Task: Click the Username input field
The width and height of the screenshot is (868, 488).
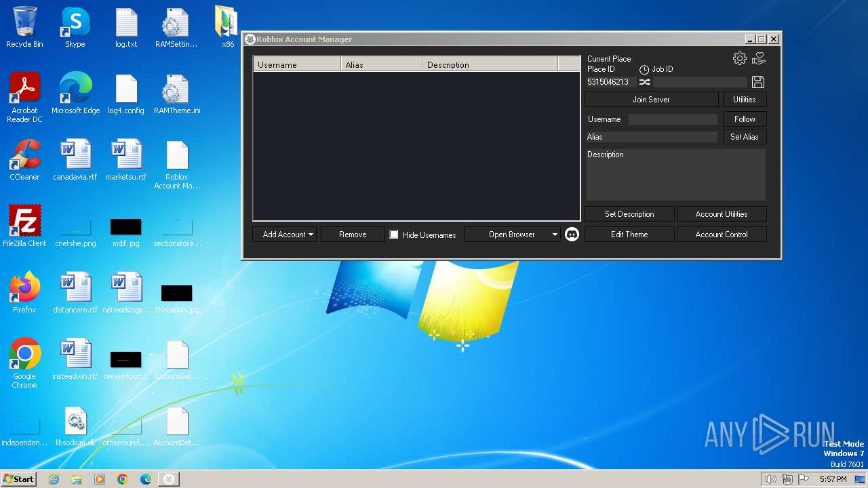Action: pos(673,119)
